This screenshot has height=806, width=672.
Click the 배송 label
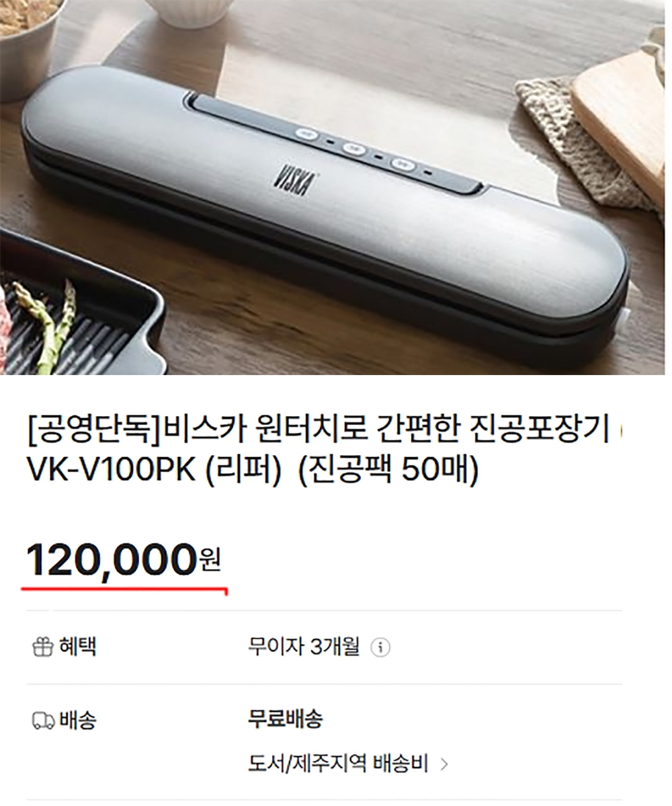[77, 720]
